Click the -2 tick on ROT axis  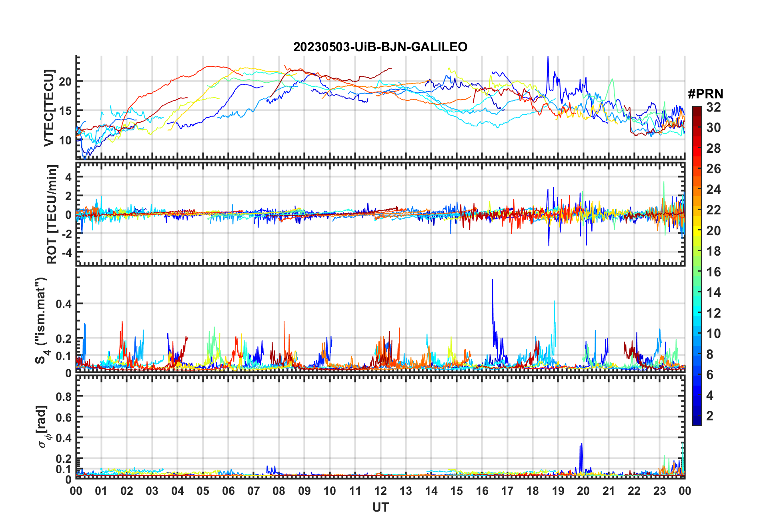tap(66, 234)
